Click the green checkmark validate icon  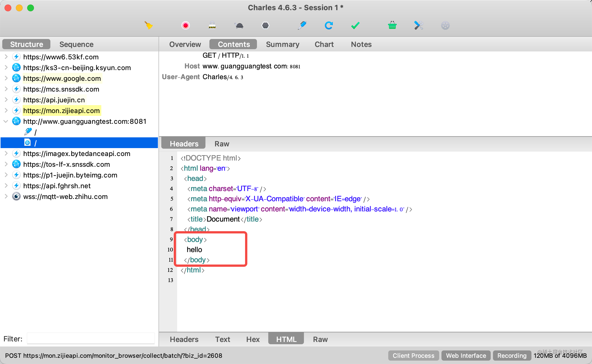click(x=355, y=25)
